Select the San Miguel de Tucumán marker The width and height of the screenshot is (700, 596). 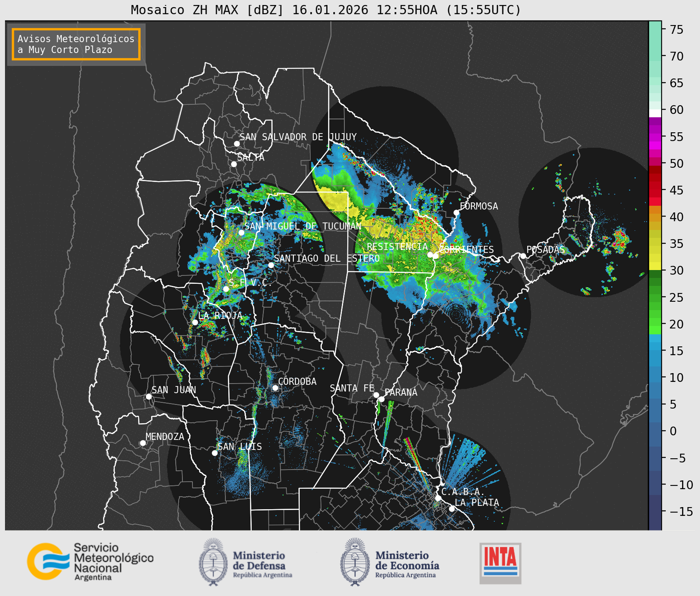tap(241, 232)
